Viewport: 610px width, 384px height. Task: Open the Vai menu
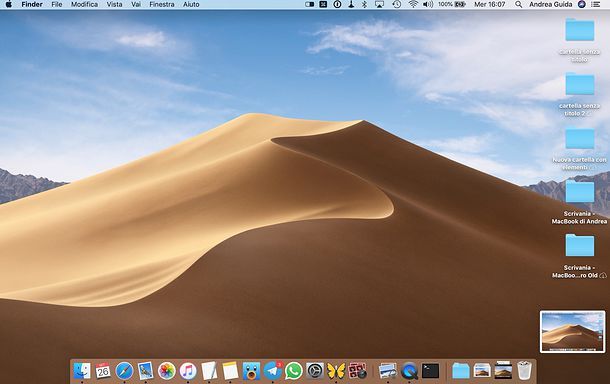(136, 4)
